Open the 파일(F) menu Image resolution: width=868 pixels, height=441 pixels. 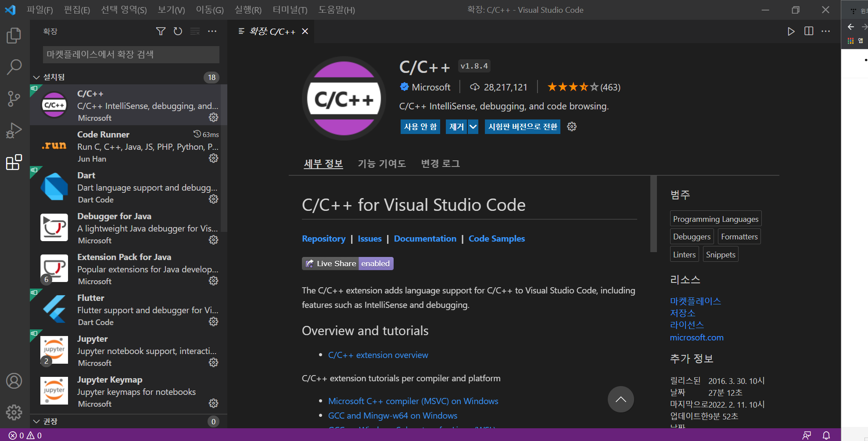[x=39, y=10]
